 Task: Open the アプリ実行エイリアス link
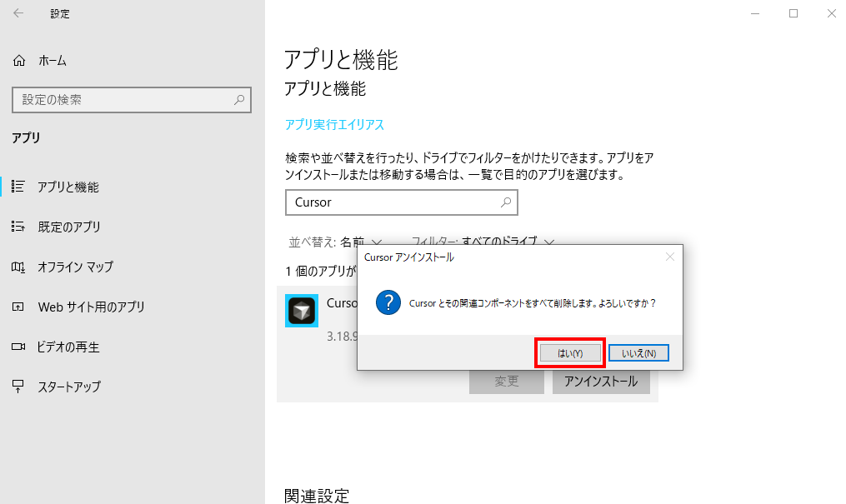(334, 124)
